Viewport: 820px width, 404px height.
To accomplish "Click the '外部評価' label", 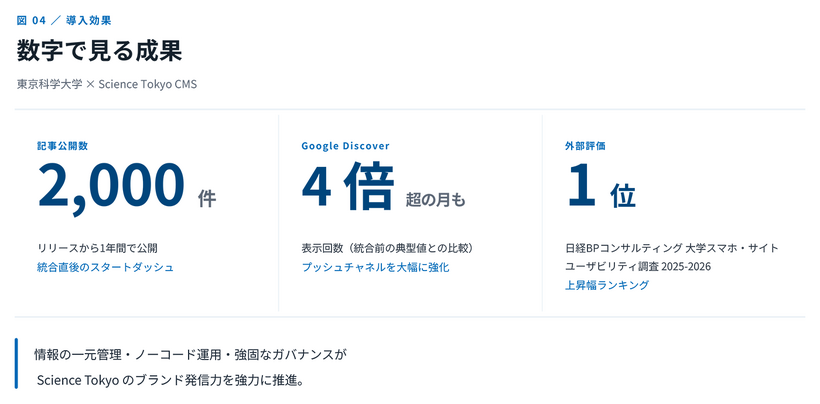I will tap(585, 146).
